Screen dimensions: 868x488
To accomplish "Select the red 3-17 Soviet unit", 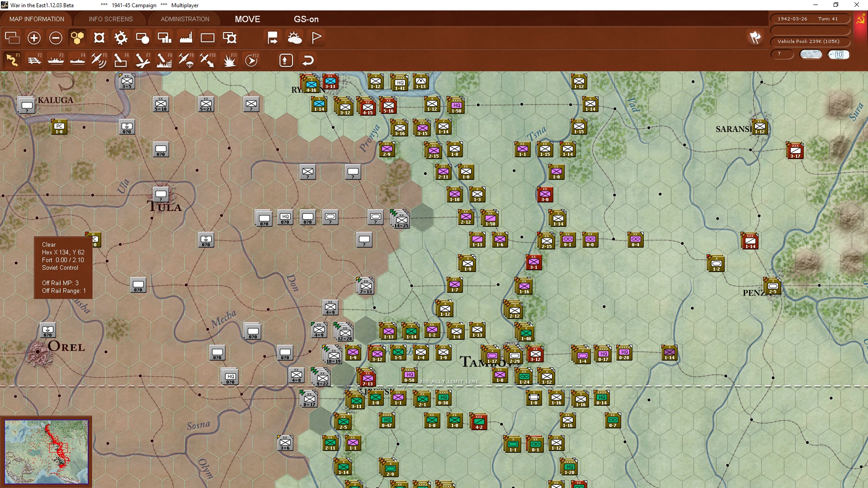I will (x=795, y=150).
